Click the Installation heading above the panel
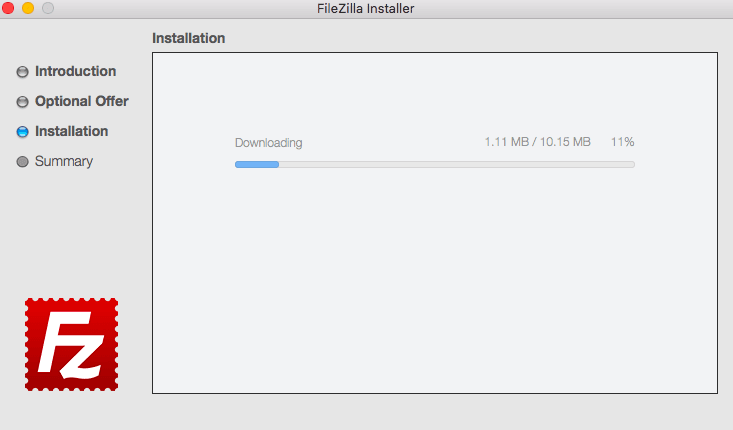The width and height of the screenshot is (733, 430). [188, 39]
